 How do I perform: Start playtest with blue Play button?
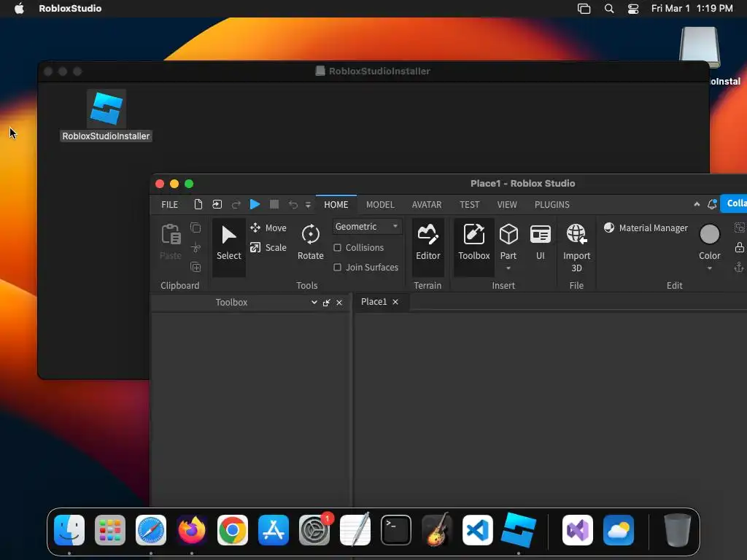pyautogui.click(x=255, y=204)
